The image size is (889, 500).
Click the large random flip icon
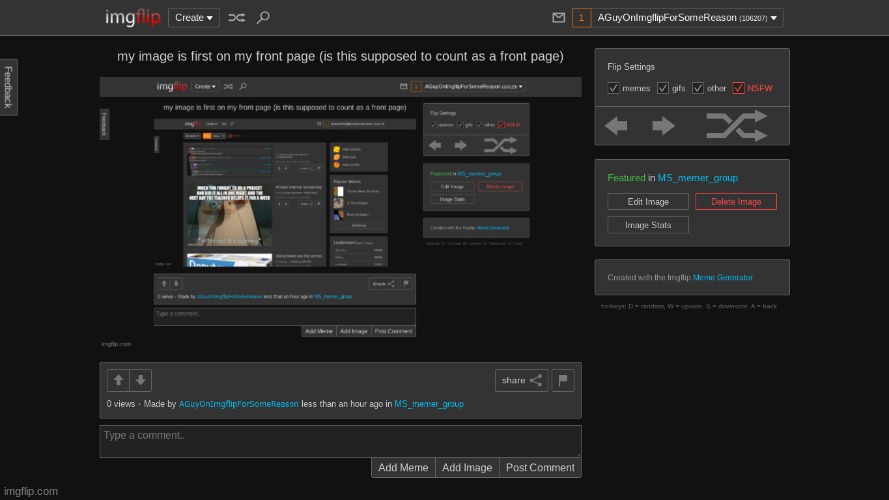pos(736,125)
